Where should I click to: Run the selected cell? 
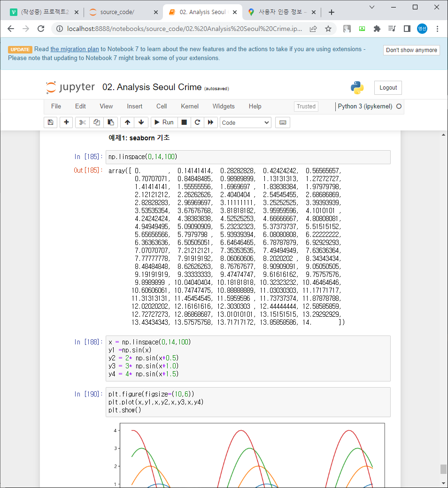[164, 122]
